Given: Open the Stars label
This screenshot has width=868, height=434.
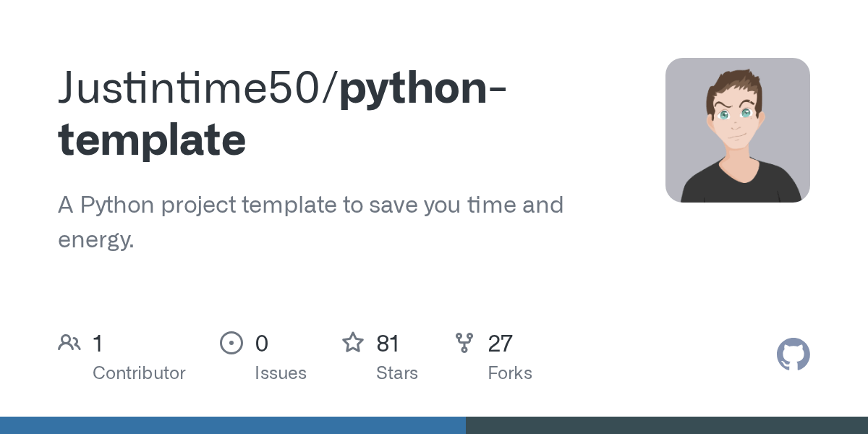Looking at the screenshot, I should (x=397, y=373).
